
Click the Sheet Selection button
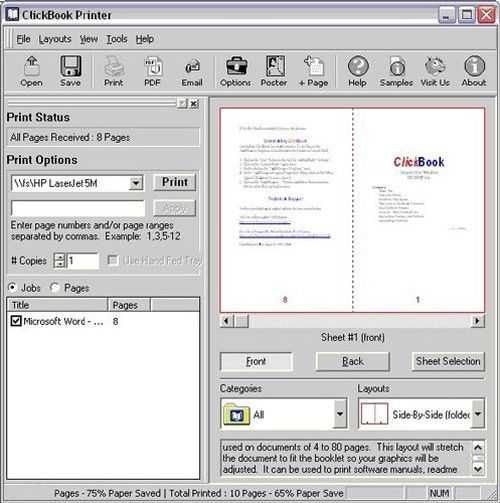(448, 361)
